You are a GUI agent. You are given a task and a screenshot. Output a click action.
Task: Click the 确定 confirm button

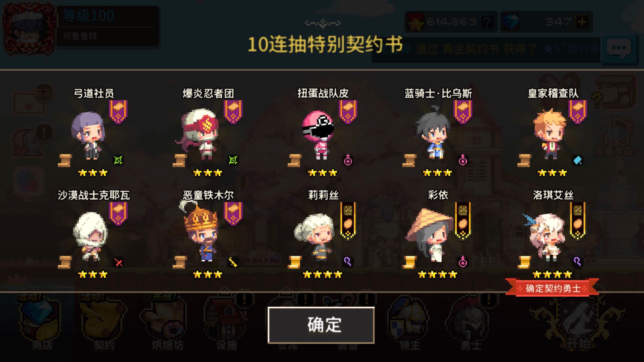(x=321, y=325)
